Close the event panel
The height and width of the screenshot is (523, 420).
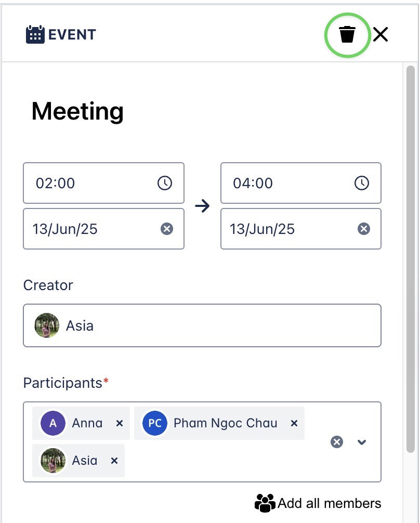click(x=380, y=35)
